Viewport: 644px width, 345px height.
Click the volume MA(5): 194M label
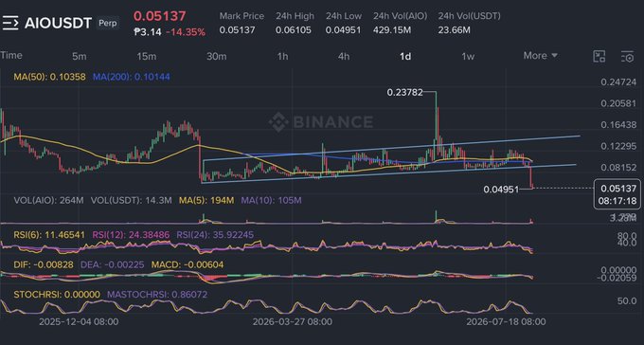click(206, 201)
